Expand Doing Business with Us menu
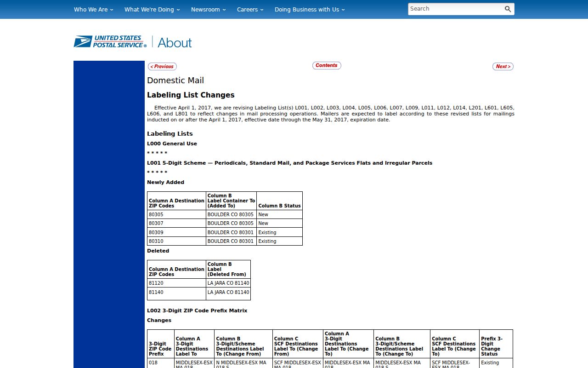Image resolution: width=588 pixels, height=368 pixels. click(x=310, y=9)
